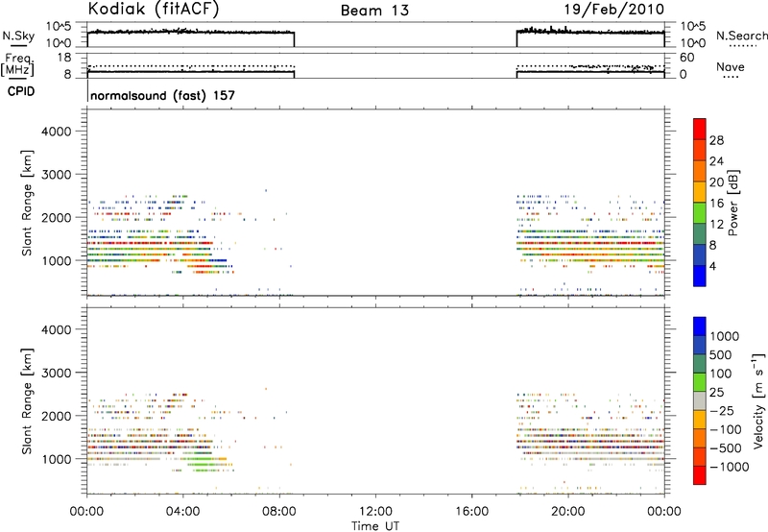Viewport: 768px width, 532px height.
Task: Click the "12:00" time tick label
Action: [x=375, y=512]
